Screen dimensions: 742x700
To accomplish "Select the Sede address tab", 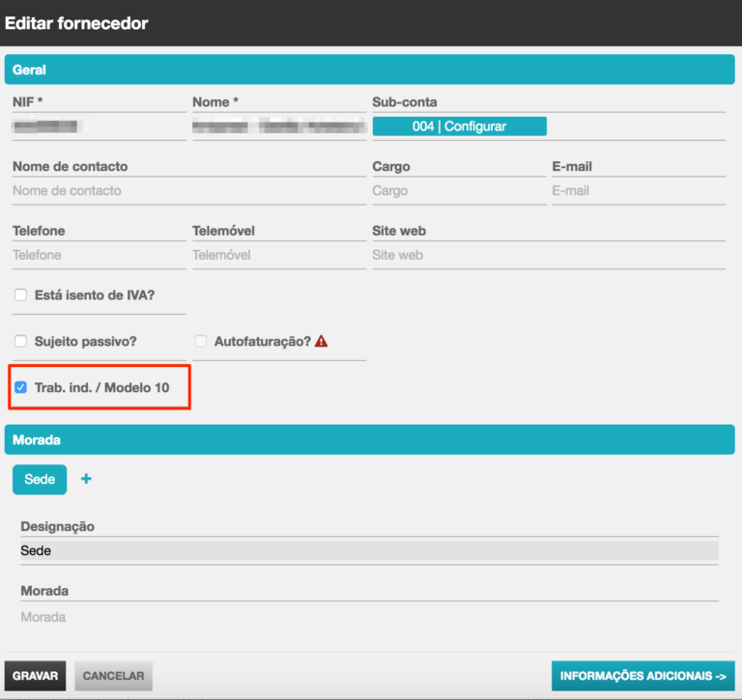I will (x=40, y=479).
